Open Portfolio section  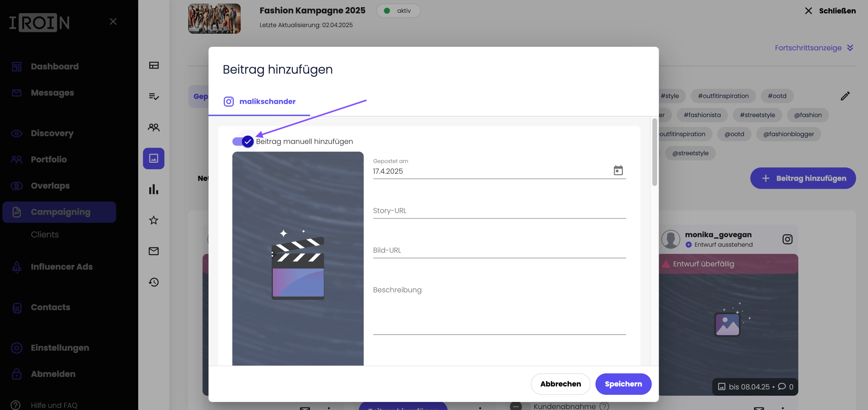click(49, 160)
